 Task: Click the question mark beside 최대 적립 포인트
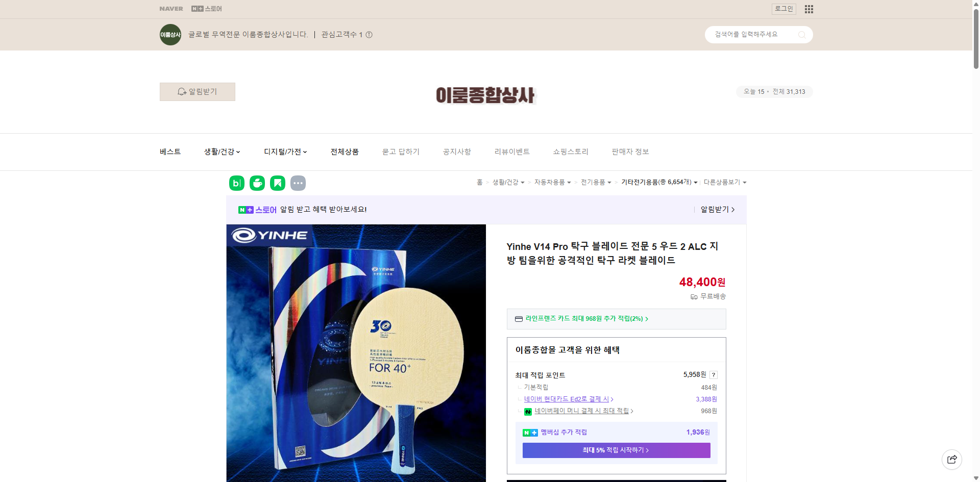pos(713,374)
